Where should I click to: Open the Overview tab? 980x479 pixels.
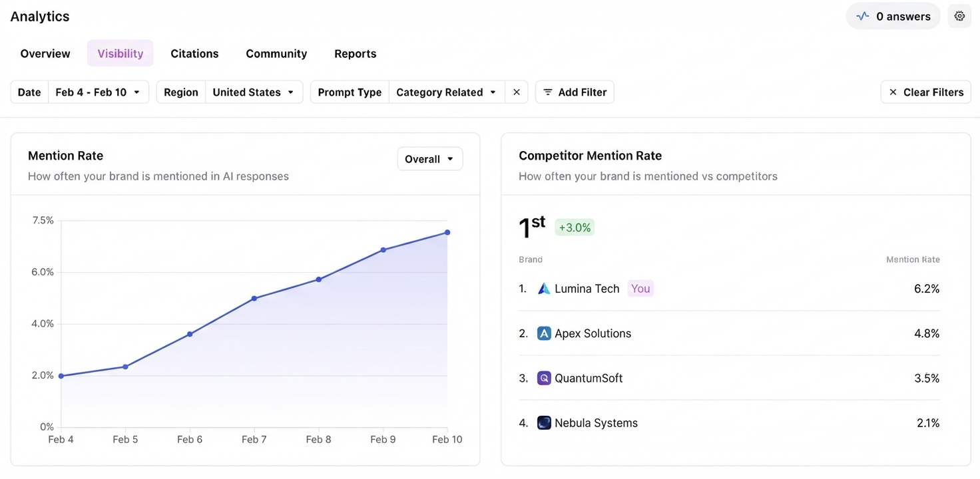click(45, 53)
